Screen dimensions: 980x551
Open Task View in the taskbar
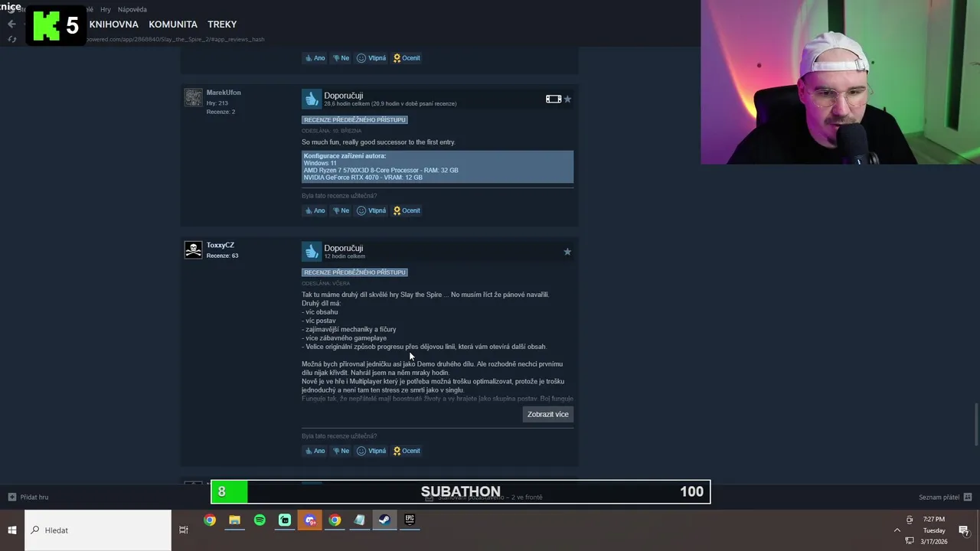click(184, 530)
